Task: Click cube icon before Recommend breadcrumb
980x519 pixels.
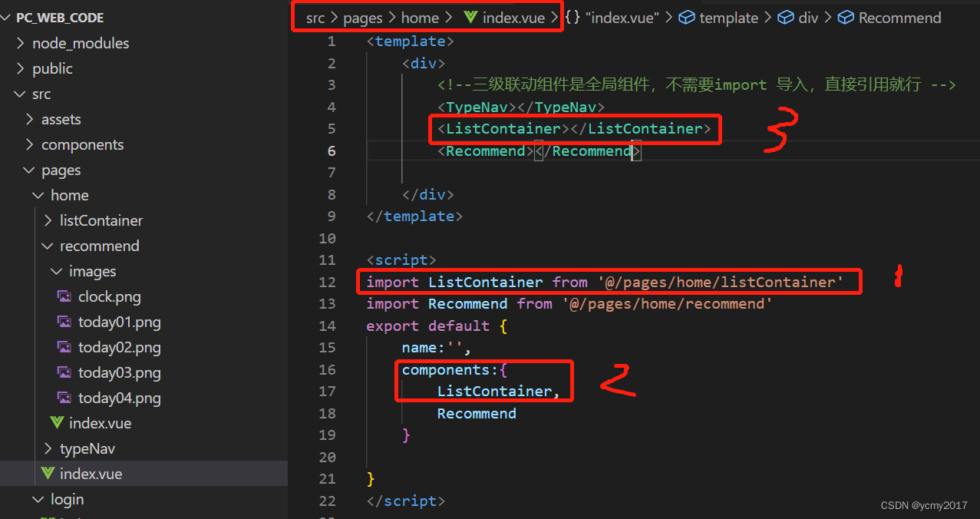Action: [846, 18]
